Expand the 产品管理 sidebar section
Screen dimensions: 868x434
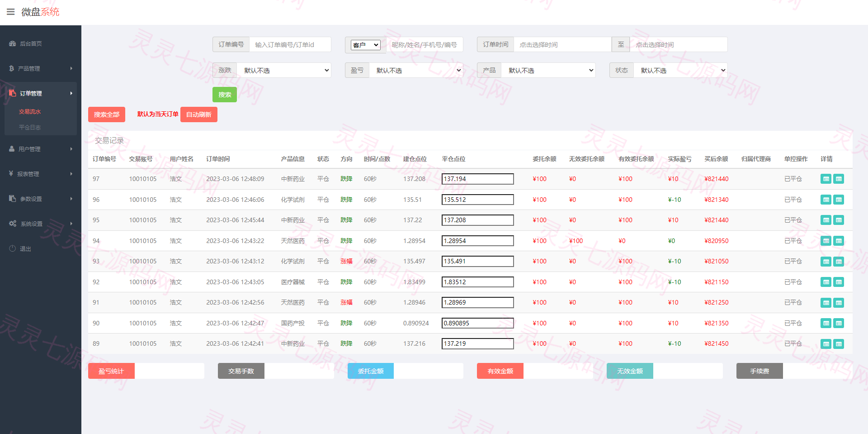pos(41,68)
